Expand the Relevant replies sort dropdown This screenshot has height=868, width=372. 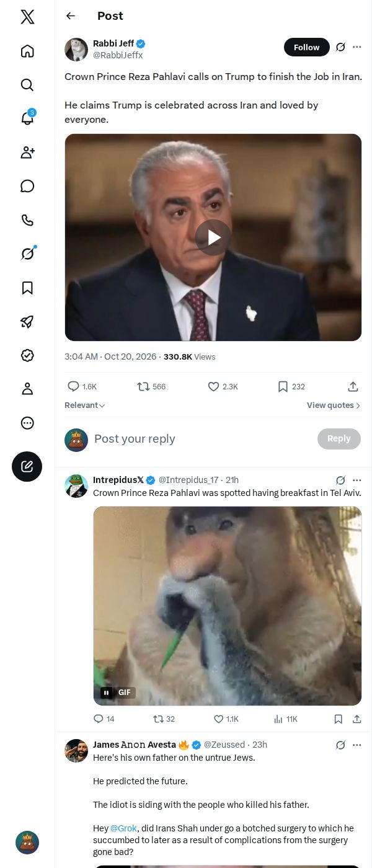[85, 405]
